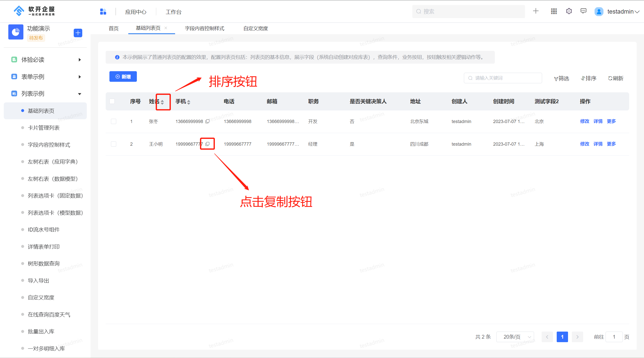Check the select-all checkbox in table header

click(112, 101)
